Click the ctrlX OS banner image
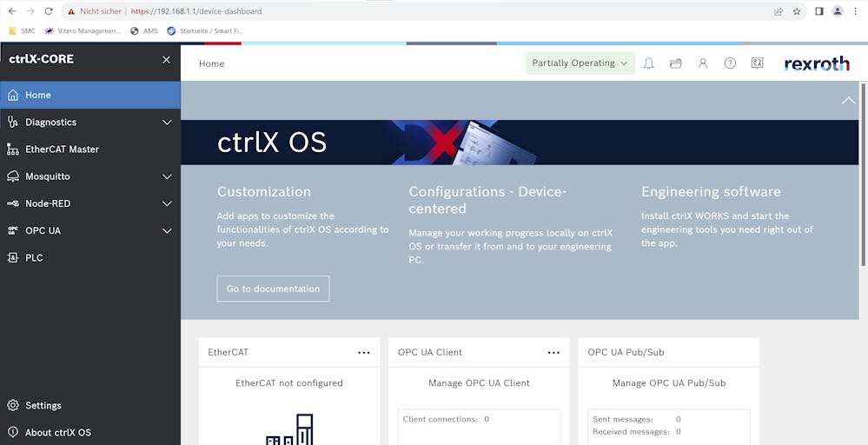The height and width of the screenshot is (445, 868). coord(520,143)
